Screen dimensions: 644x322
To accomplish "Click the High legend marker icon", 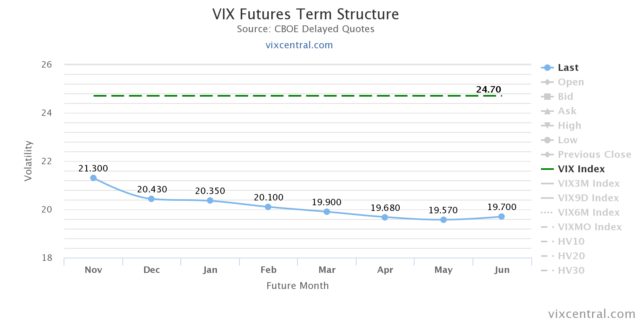I will click(x=547, y=126).
